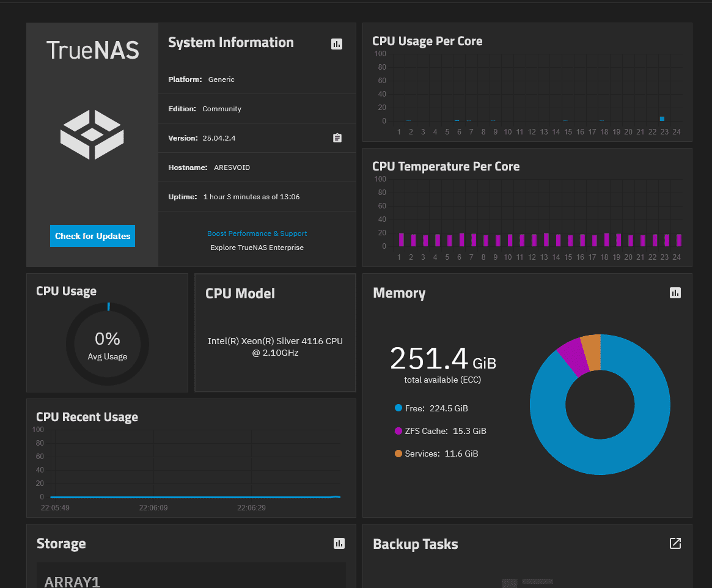Click the TrueNAS wordmark
The image size is (712, 588).
pyautogui.click(x=93, y=50)
